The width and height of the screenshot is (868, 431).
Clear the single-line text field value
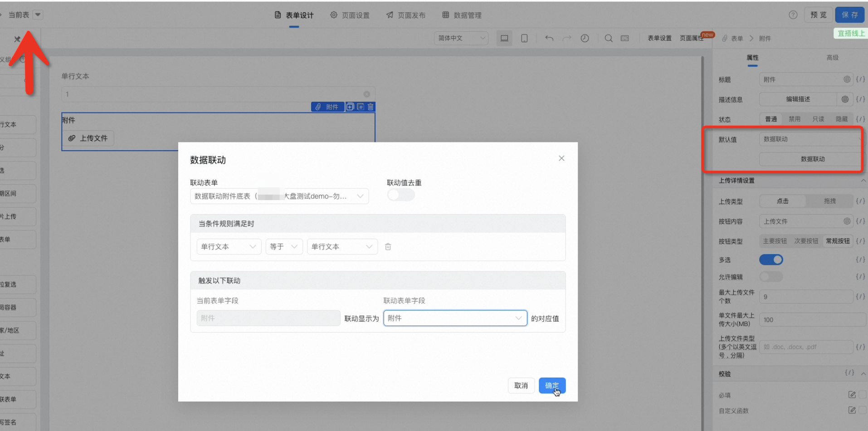click(367, 94)
